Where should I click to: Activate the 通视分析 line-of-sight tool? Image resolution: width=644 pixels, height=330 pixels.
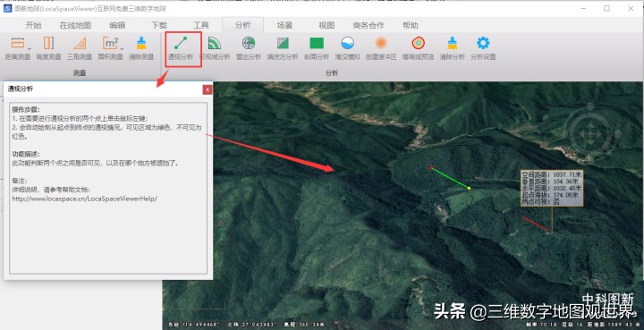[x=181, y=48]
